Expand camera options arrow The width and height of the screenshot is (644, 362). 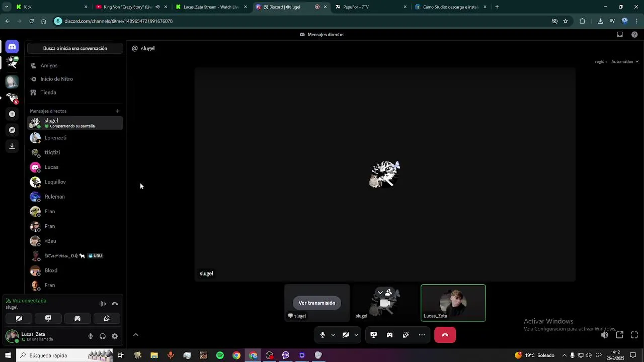click(x=356, y=335)
